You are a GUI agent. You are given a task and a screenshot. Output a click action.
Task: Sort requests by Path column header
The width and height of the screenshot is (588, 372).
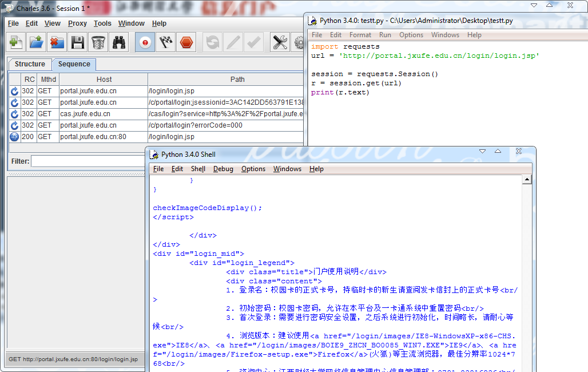tap(237, 80)
